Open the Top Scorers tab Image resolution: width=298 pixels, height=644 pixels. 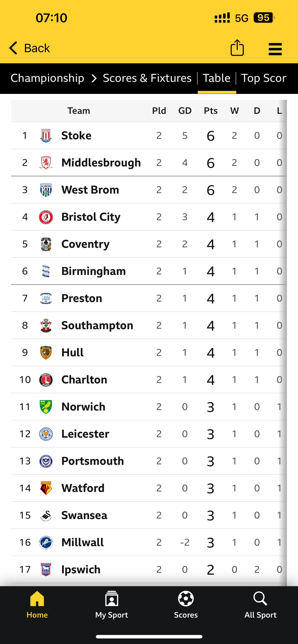point(264,78)
